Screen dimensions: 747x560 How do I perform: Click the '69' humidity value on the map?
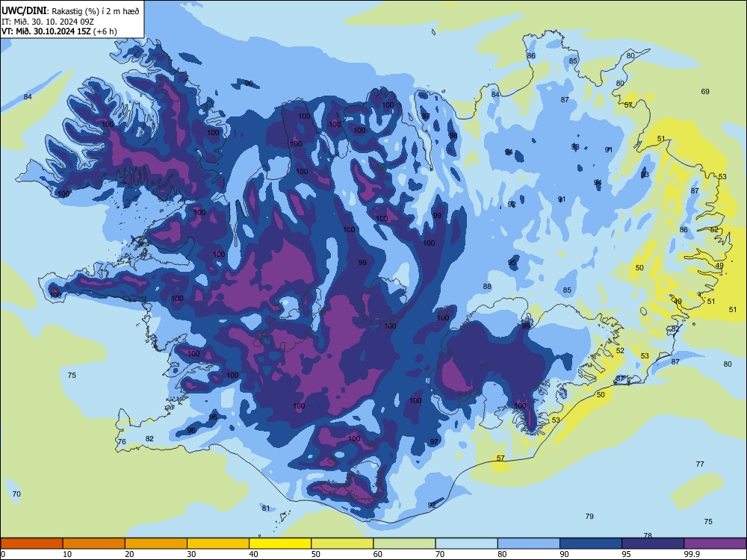(705, 91)
